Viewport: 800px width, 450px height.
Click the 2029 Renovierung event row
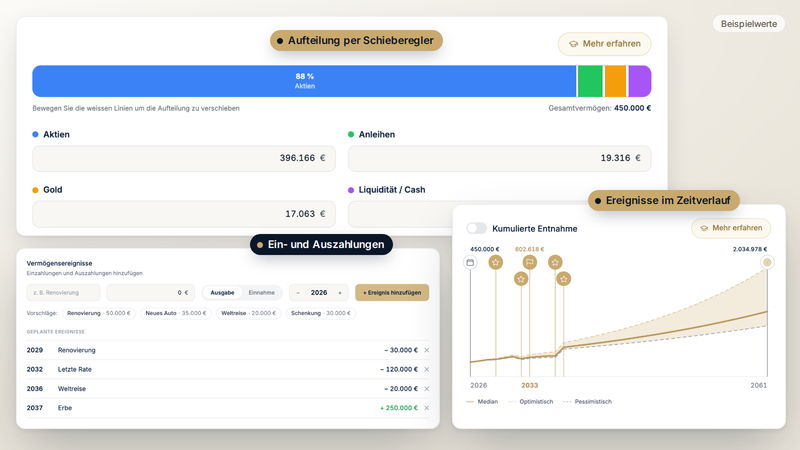point(228,350)
